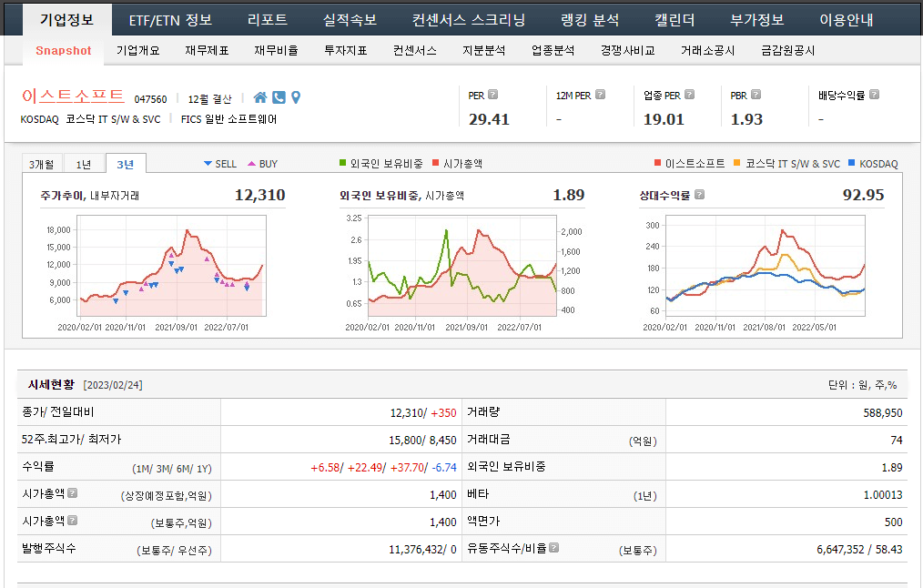Click the orange 코스닥 IT S/W & SVC legend swatch

737,163
